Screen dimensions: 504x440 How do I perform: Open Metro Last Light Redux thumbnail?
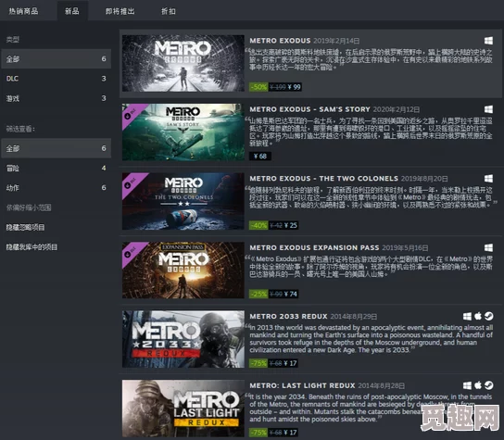tap(183, 409)
